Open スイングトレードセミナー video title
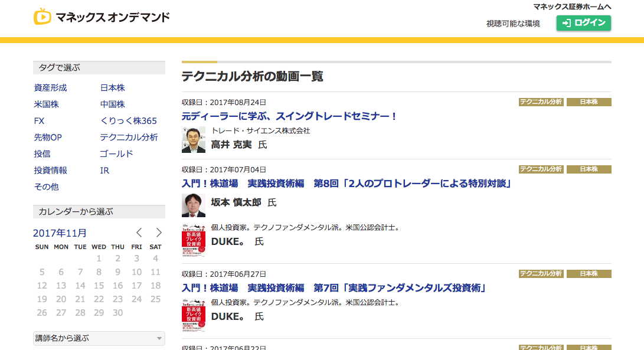Screen dimensions: 644x350 (x=289, y=116)
